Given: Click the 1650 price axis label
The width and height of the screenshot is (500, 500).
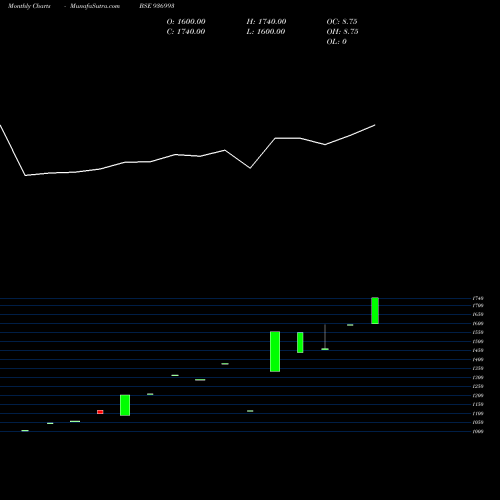Looking at the screenshot, I should pos(478,314).
